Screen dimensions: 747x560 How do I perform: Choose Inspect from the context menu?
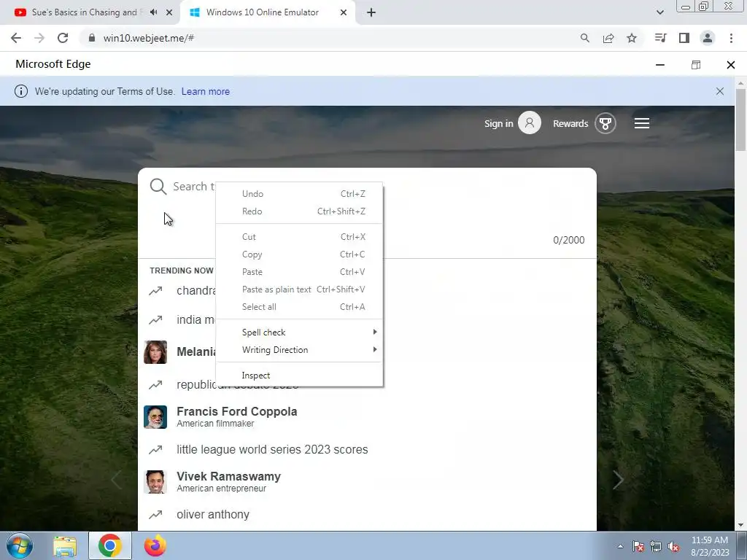(x=299, y=376)
